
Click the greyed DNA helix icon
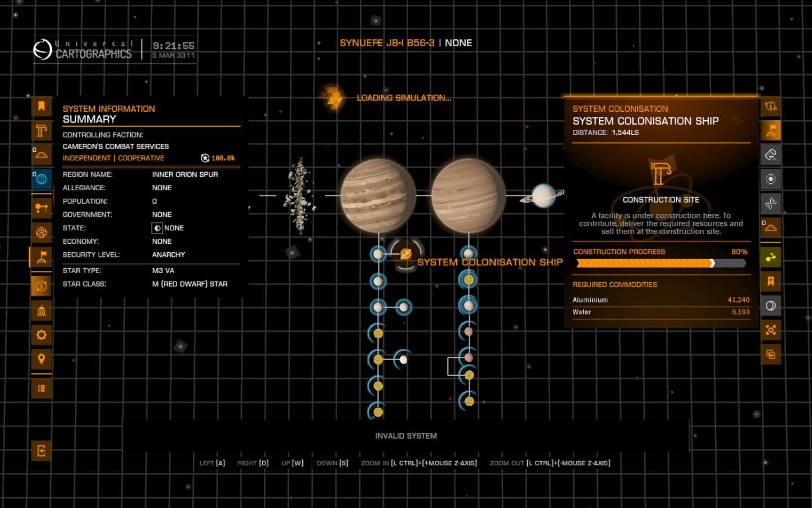tap(771, 203)
